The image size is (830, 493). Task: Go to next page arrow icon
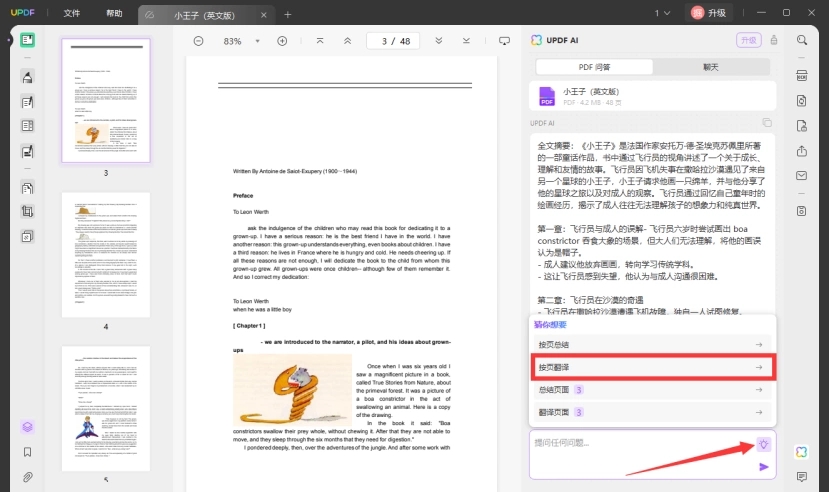438,41
